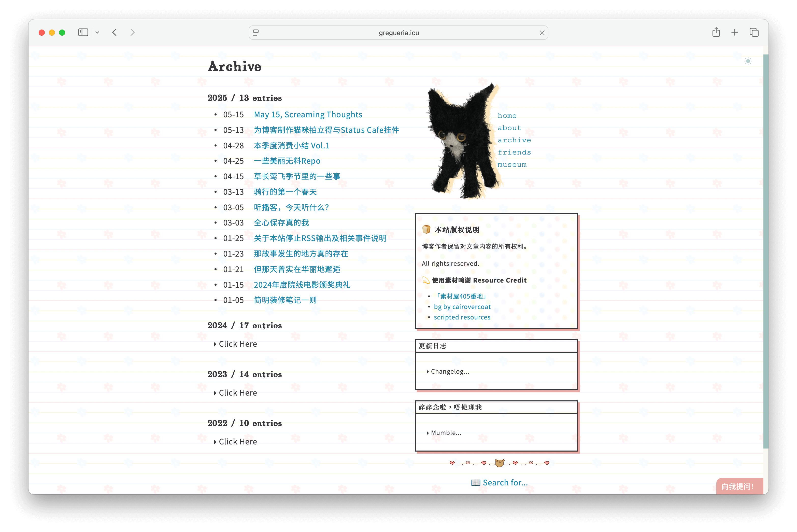Open post '一些美丽无料Repo'
The width and height of the screenshot is (797, 532).
[287, 161]
